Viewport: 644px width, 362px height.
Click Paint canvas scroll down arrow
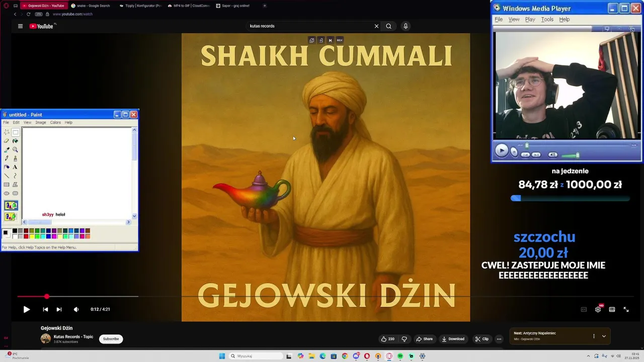coord(134,216)
